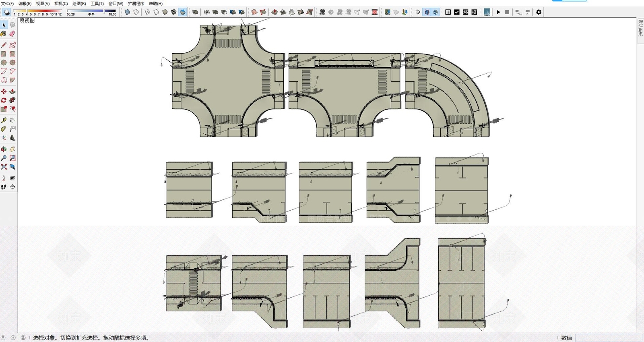The image size is (644, 342).
Task: Open the gear settings button
Action: tap(539, 12)
